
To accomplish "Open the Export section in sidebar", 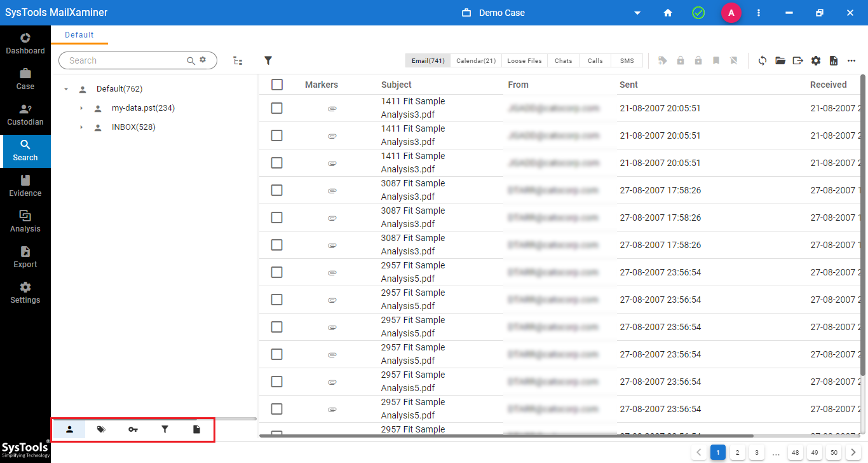I will pyautogui.click(x=25, y=257).
